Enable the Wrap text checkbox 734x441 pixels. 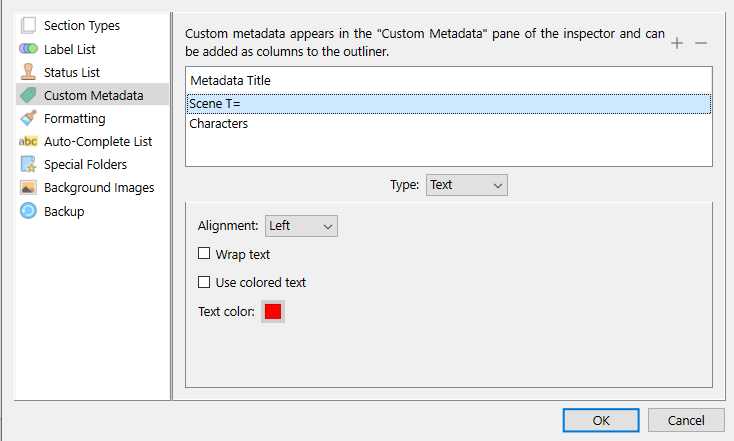click(x=204, y=253)
